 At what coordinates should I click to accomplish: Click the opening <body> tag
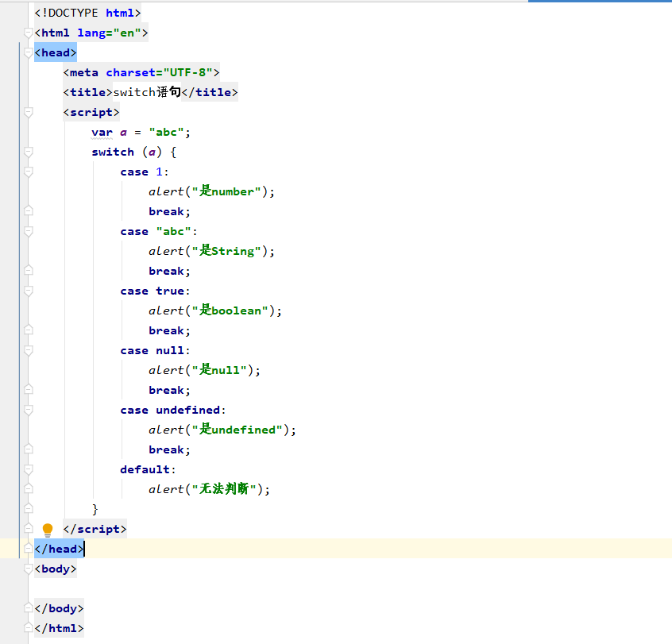(56, 569)
